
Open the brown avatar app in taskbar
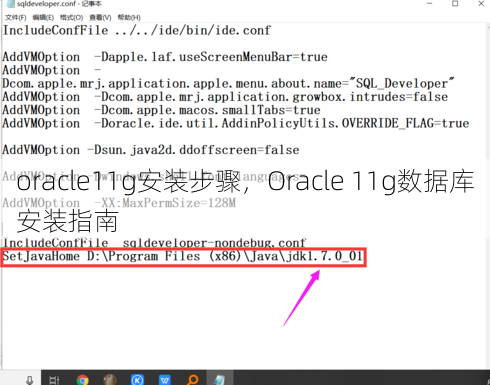click(x=110, y=380)
